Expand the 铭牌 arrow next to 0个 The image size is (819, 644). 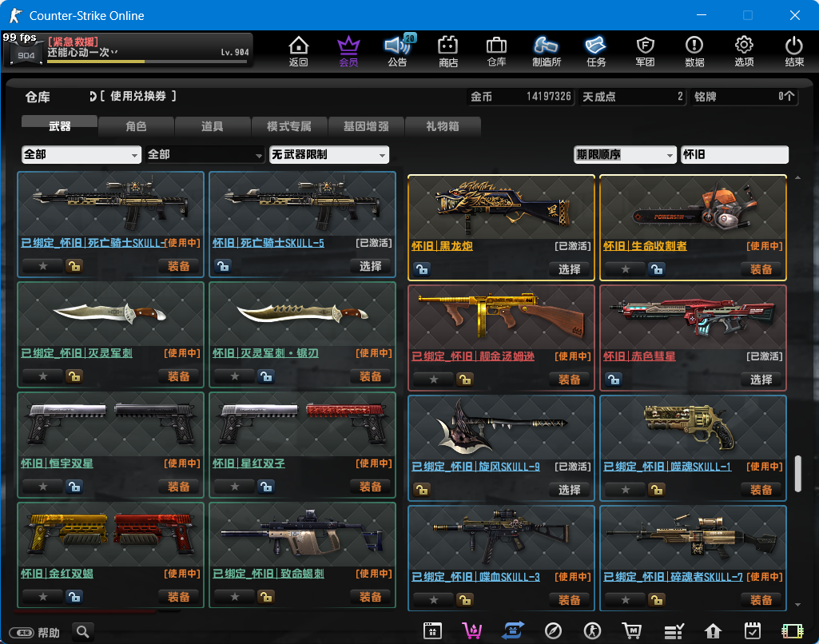click(789, 96)
